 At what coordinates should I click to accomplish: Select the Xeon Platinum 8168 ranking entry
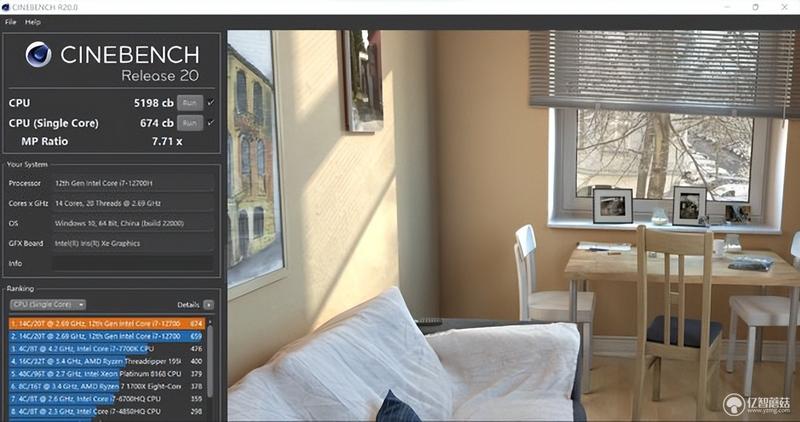point(107,374)
